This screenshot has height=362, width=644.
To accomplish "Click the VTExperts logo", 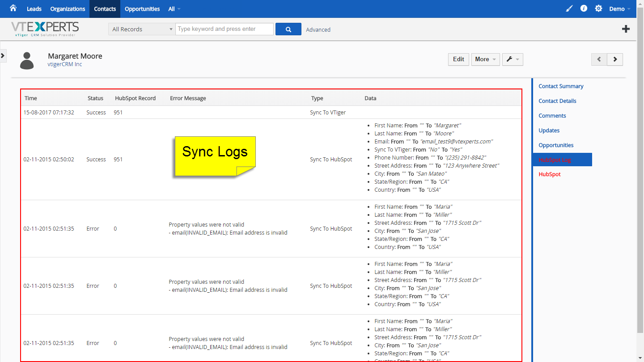I will coord(45,29).
